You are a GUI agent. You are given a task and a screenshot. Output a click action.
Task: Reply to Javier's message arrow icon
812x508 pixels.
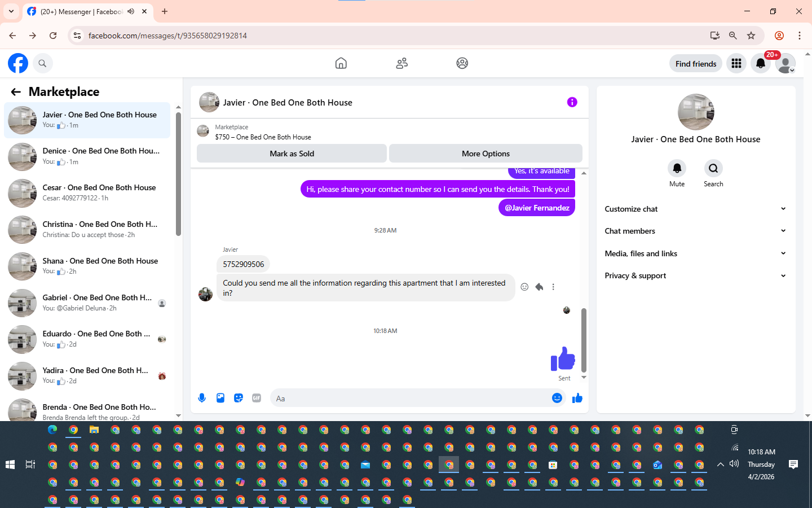(539, 287)
